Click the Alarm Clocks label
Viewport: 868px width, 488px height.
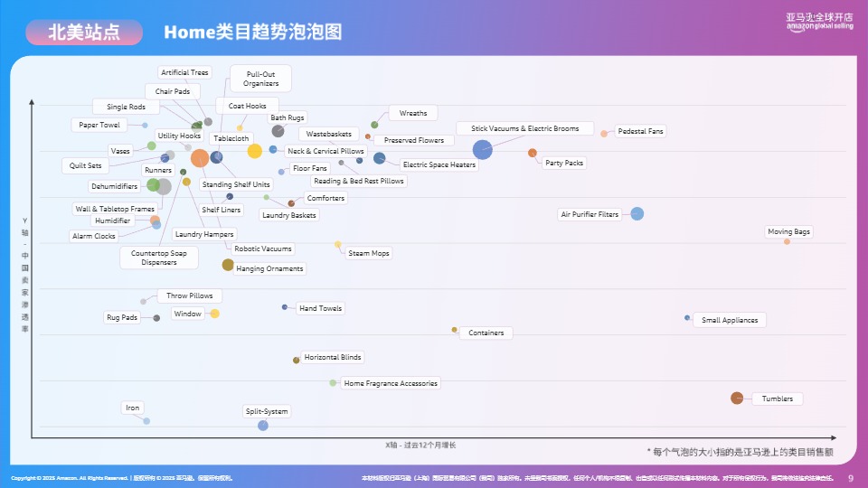coord(93,236)
